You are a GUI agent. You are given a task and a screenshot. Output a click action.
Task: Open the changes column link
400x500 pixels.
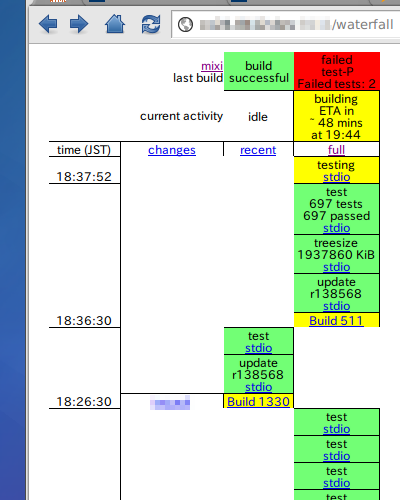(172, 150)
